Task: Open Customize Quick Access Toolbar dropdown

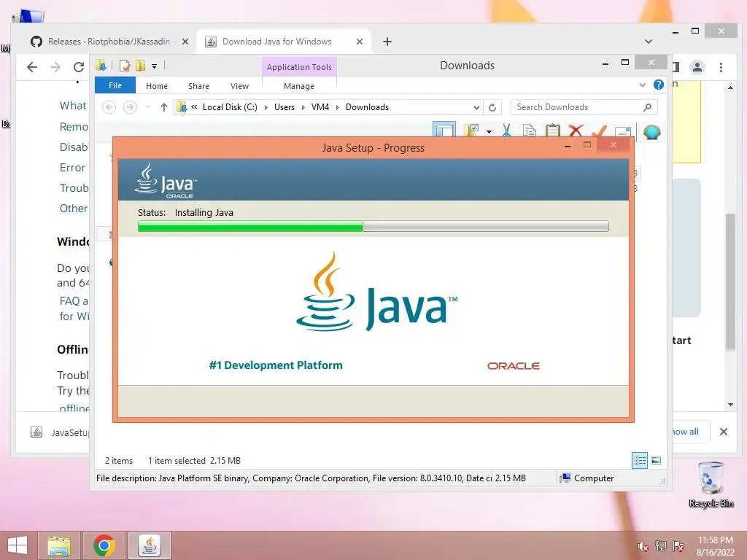Action: [155, 66]
